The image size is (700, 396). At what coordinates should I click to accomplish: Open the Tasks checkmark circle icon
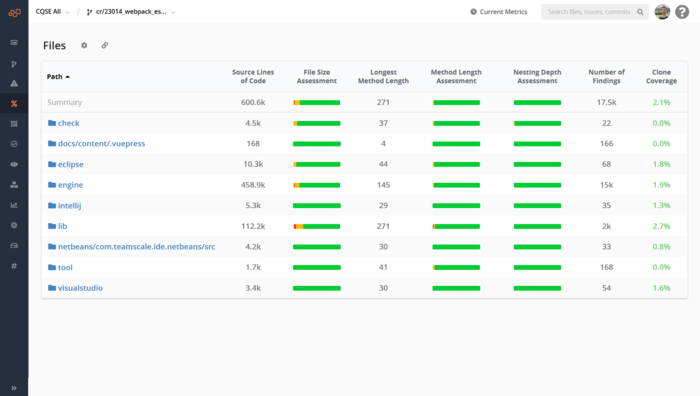pyautogui.click(x=14, y=144)
